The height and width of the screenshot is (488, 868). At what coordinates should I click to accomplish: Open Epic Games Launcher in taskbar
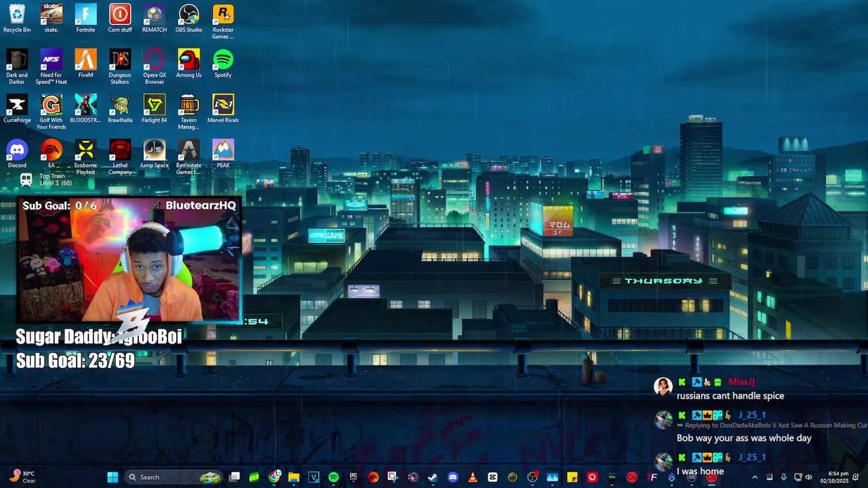click(353, 477)
